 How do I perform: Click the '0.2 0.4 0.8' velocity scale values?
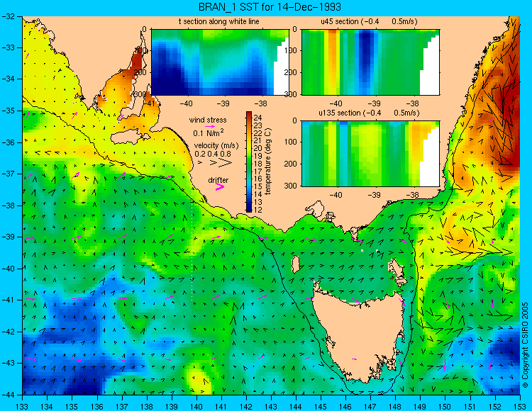[213, 154]
